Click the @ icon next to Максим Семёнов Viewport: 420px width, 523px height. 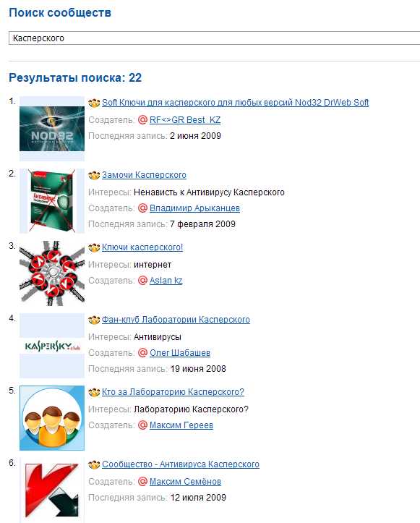coord(142,482)
